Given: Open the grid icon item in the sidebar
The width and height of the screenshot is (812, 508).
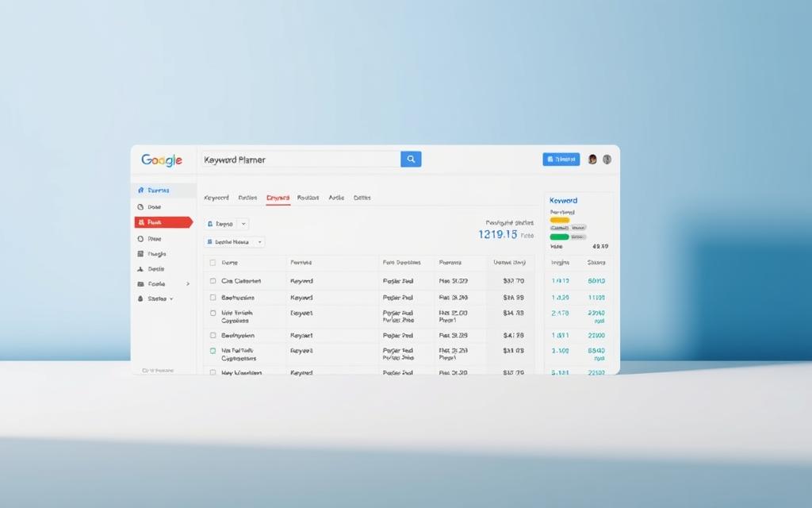Looking at the screenshot, I should (155, 254).
